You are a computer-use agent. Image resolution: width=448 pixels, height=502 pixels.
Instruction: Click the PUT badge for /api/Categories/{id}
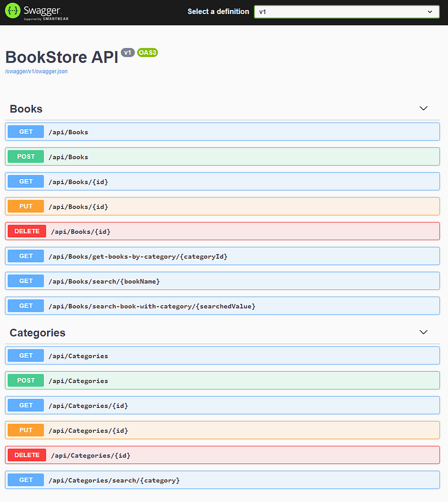pos(26,430)
